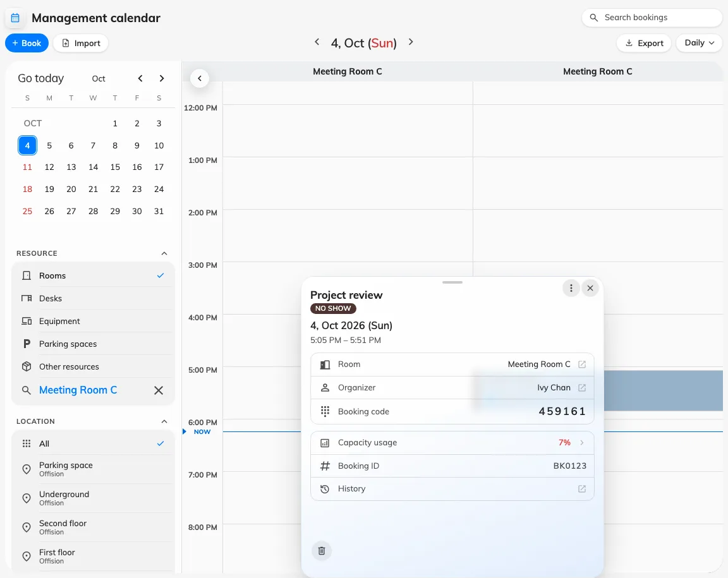
Task: Click the resource search magnifier icon
Action: pos(27,390)
